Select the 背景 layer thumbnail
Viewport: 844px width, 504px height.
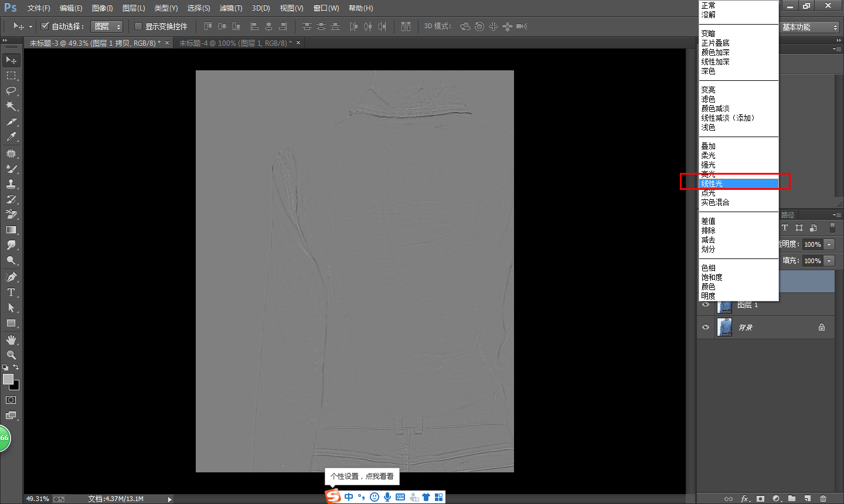(x=725, y=327)
